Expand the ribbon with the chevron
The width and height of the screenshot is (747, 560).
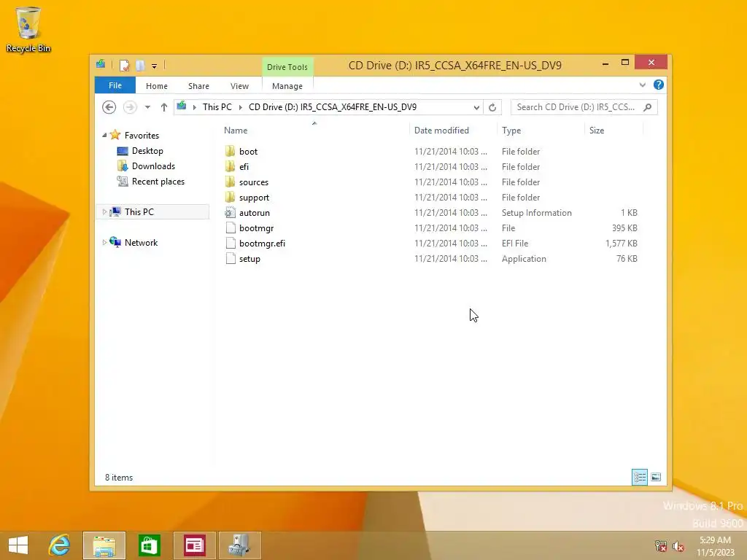643,85
